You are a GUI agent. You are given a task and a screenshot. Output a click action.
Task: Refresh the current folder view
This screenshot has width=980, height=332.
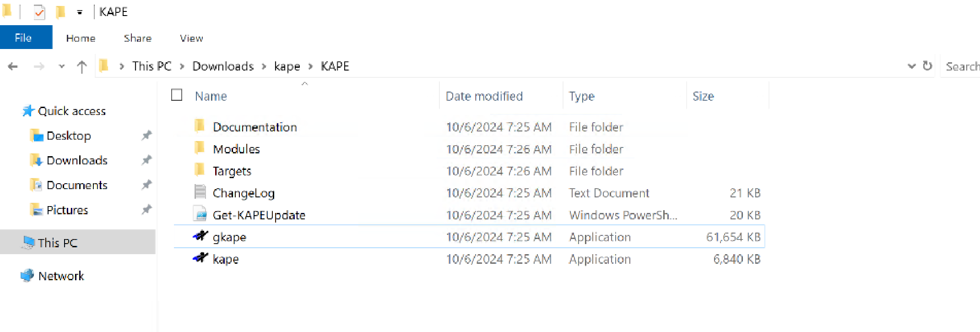click(927, 66)
